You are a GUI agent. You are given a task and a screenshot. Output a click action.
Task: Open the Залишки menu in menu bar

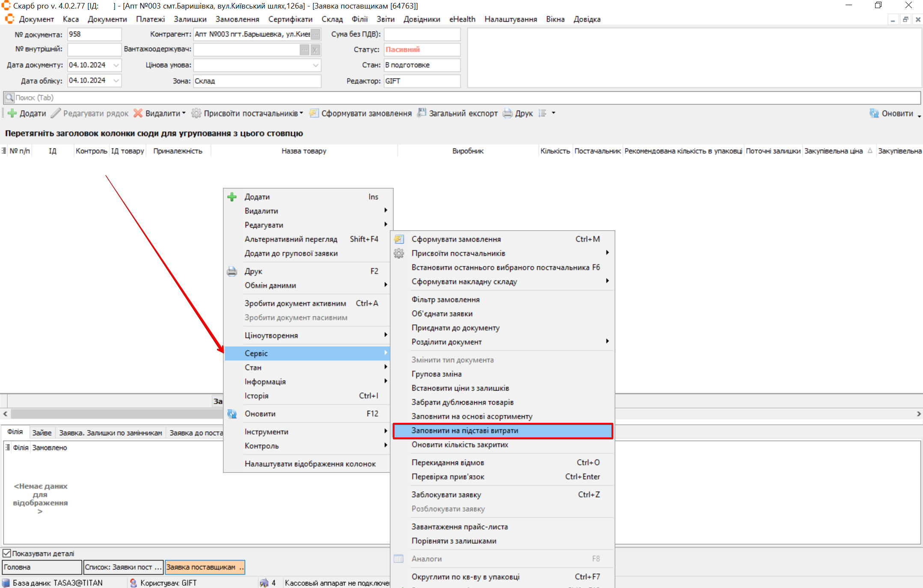click(x=190, y=19)
